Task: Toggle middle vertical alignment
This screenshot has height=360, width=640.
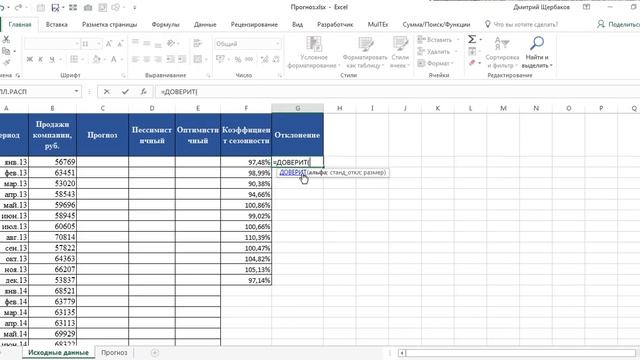Action: [147, 43]
